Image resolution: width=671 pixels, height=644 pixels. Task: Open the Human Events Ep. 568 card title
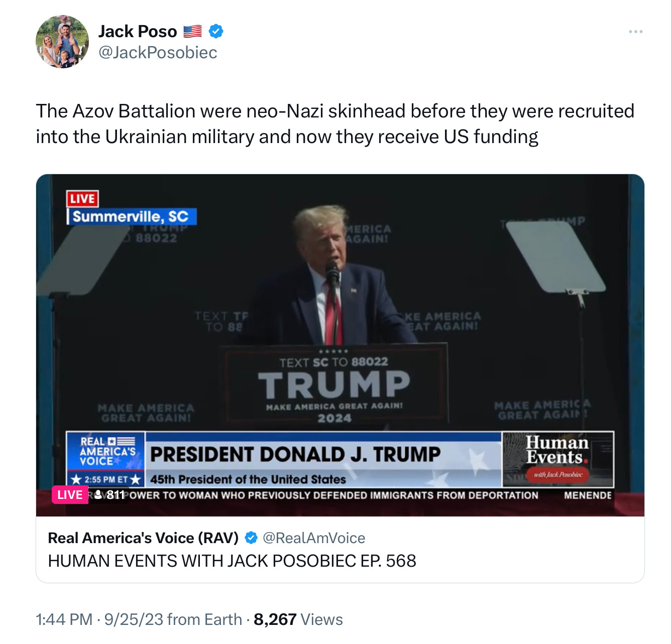click(232, 561)
